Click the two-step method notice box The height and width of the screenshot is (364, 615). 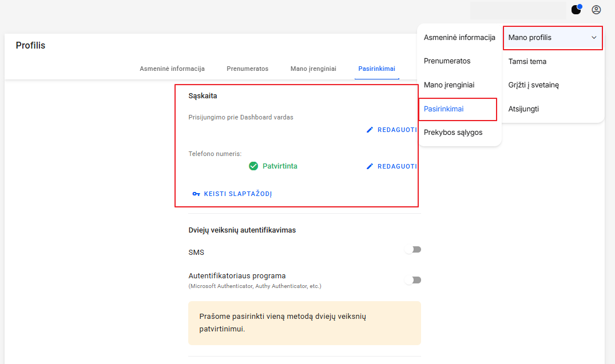point(304,323)
